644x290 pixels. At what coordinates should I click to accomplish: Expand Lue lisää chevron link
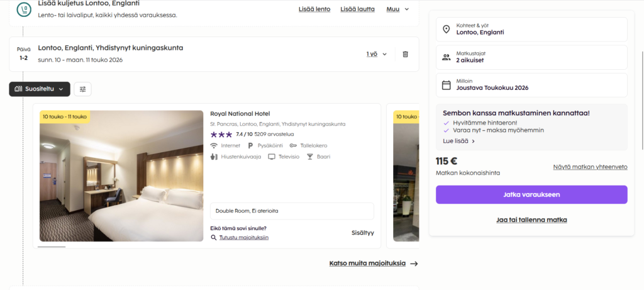tap(459, 141)
